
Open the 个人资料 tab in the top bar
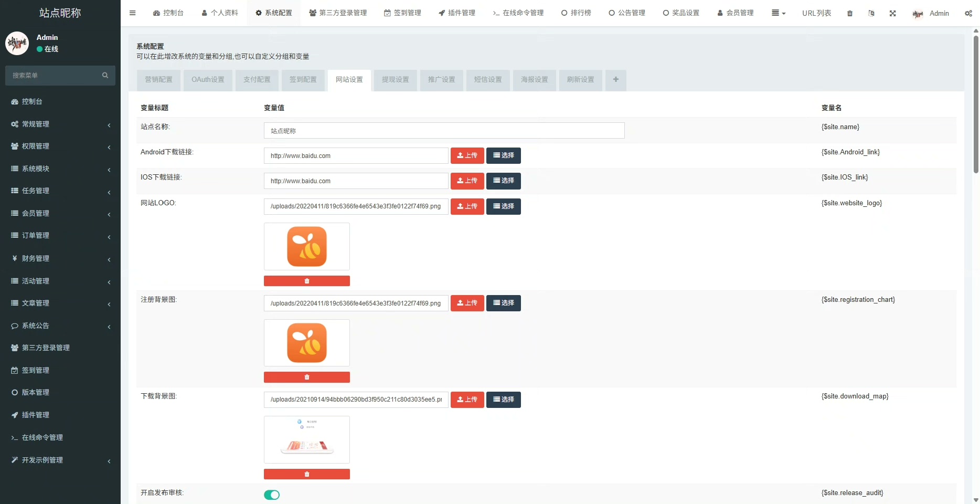tap(219, 13)
